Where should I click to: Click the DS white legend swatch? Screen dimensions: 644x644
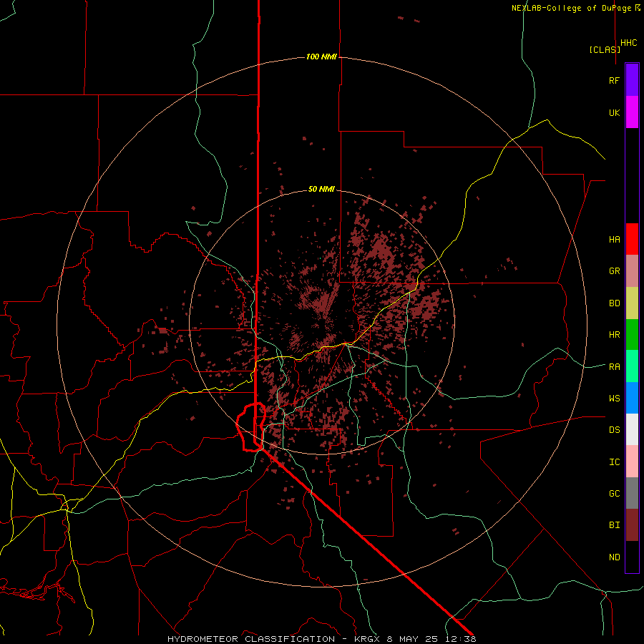point(632,429)
